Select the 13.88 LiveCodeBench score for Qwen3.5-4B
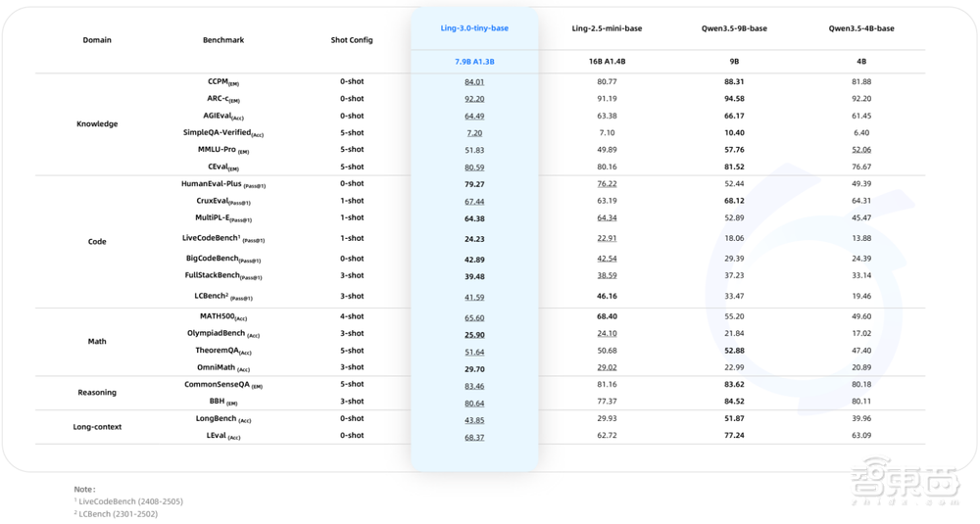The image size is (980, 524). (861, 238)
